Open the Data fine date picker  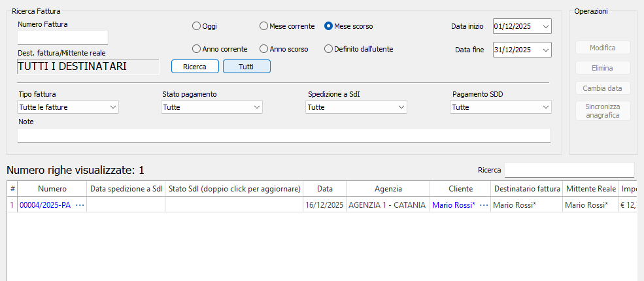[545, 50]
